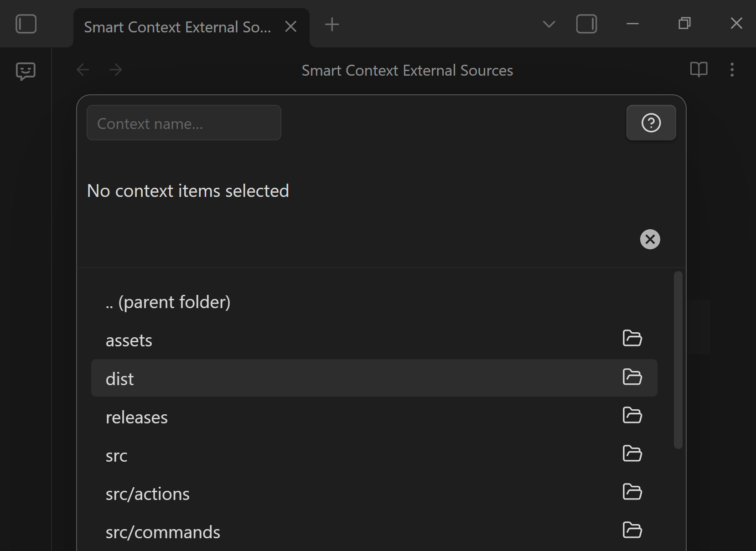Open a new tab with plus button

(332, 25)
